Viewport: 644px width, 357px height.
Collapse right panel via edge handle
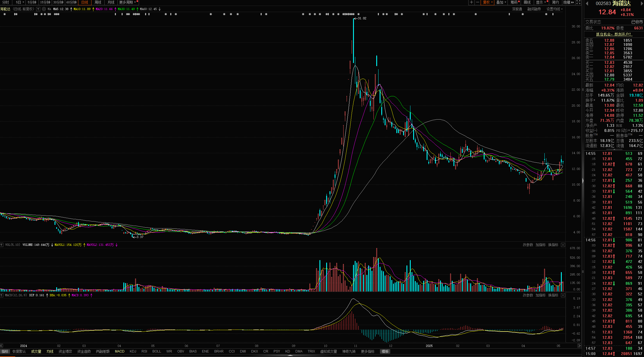coord(583,181)
